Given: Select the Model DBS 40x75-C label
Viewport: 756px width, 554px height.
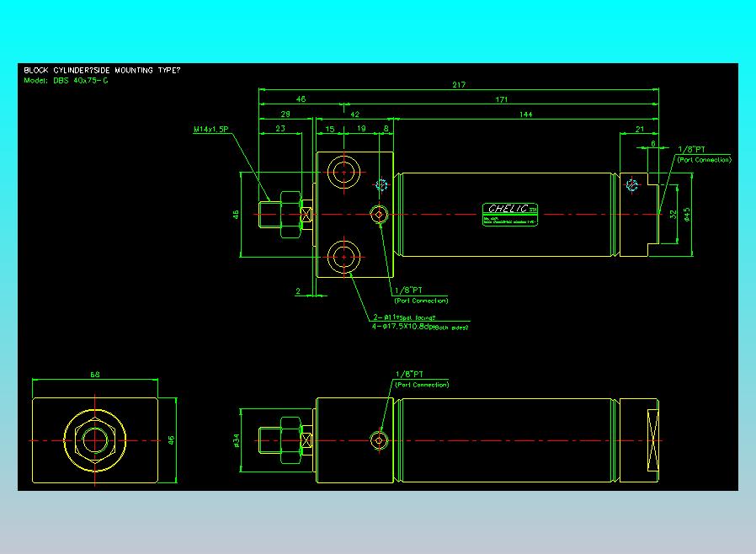Looking at the screenshot, I should pyautogui.click(x=66, y=81).
